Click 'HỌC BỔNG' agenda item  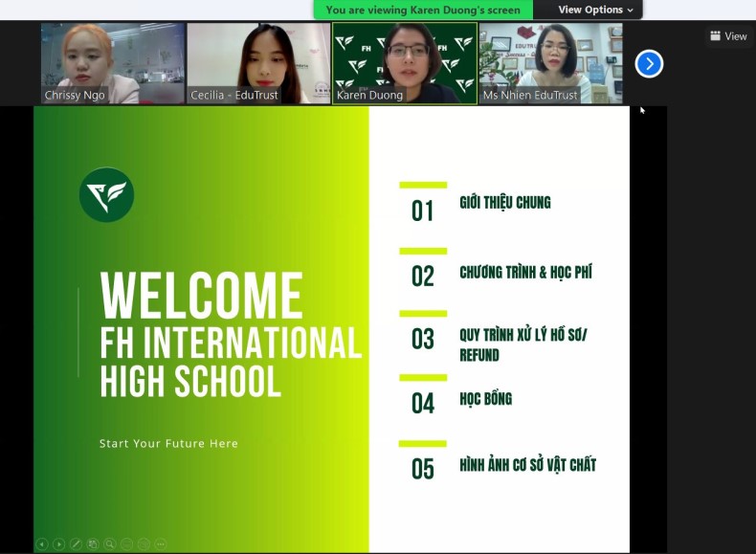coord(485,399)
